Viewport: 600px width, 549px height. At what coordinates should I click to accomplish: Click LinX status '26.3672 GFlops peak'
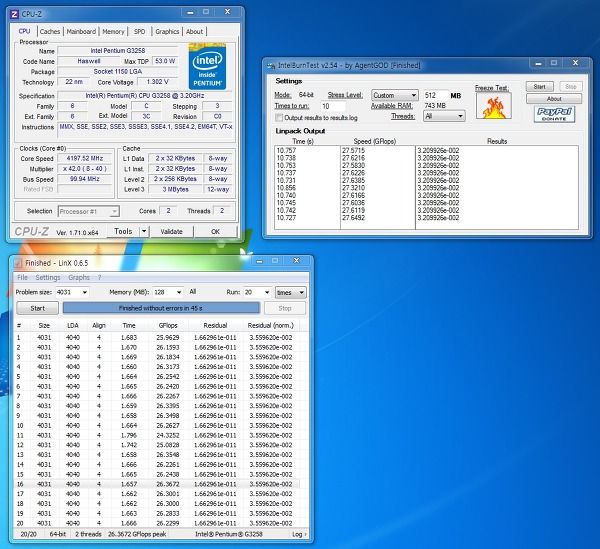(x=137, y=534)
